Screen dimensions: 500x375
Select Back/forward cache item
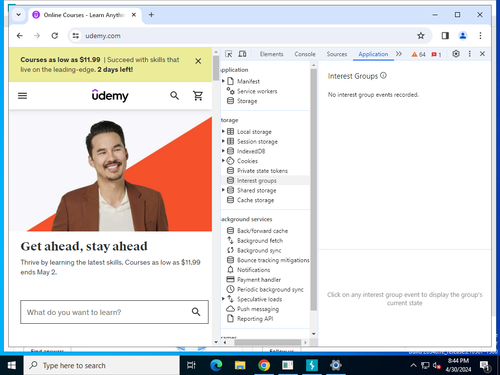262,231
